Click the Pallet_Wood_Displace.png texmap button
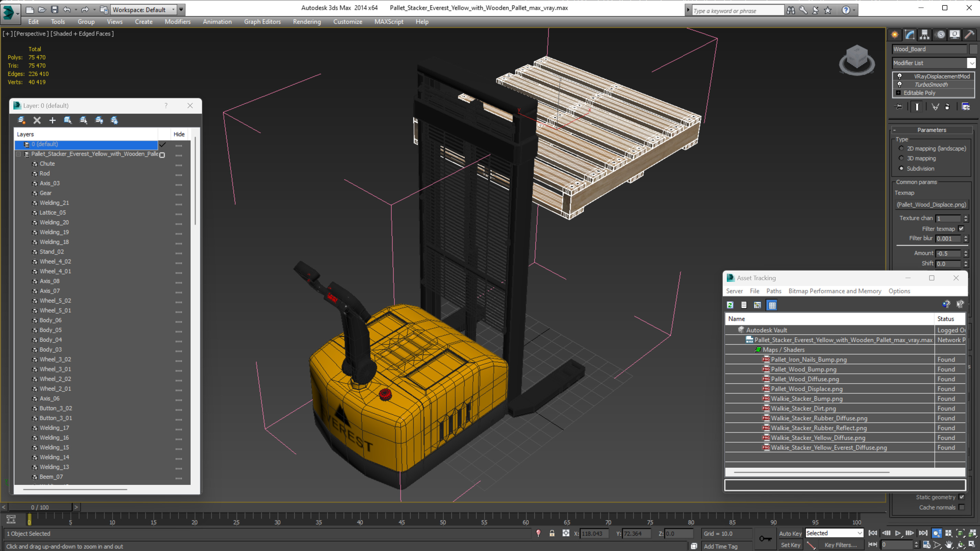 tap(931, 205)
